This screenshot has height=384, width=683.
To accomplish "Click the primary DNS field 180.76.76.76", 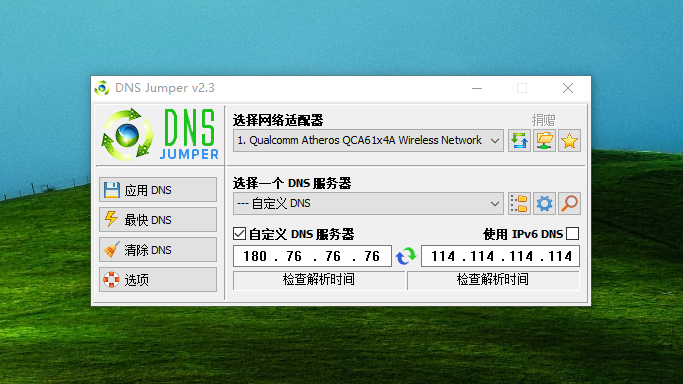I will 312,256.
